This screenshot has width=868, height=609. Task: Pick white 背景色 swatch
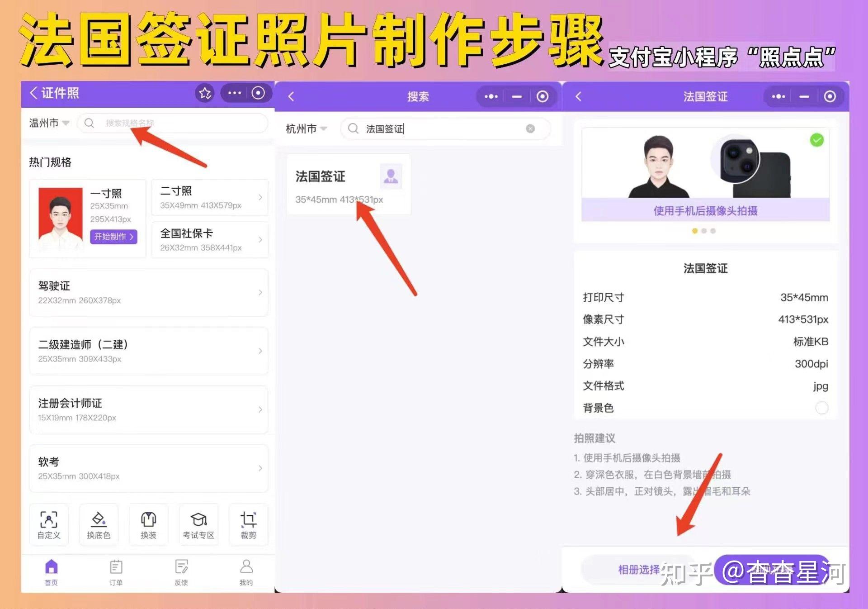pos(821,408)
